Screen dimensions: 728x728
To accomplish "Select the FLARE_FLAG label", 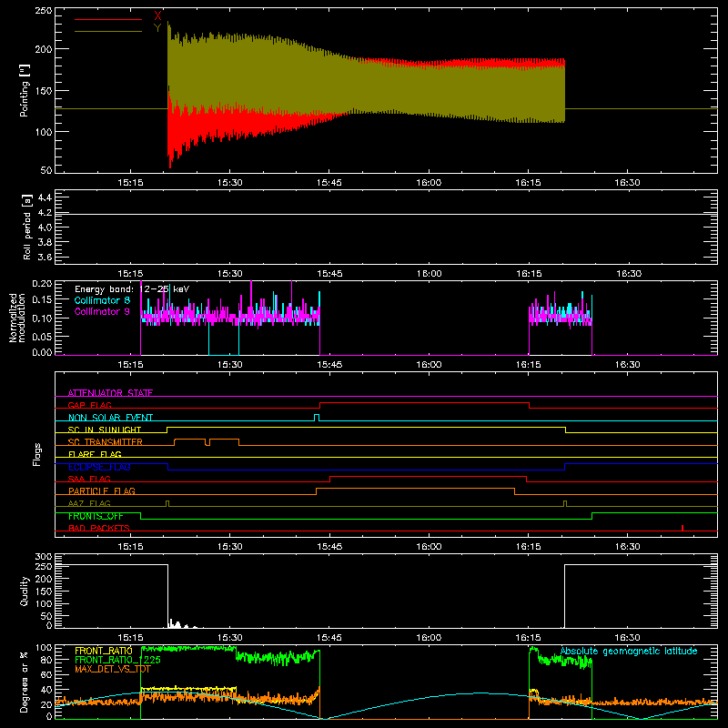I will click(95, 454).
